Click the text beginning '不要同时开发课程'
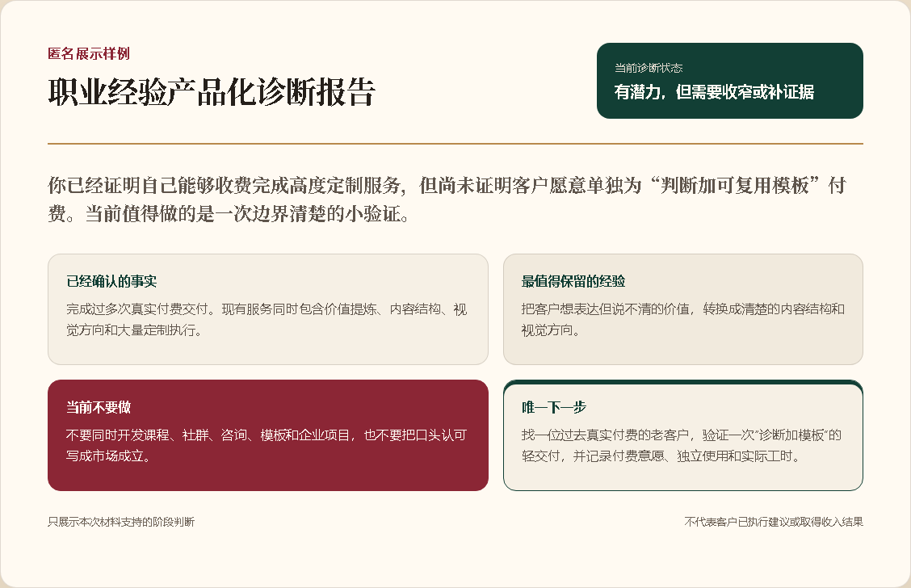 click(267, 446)
